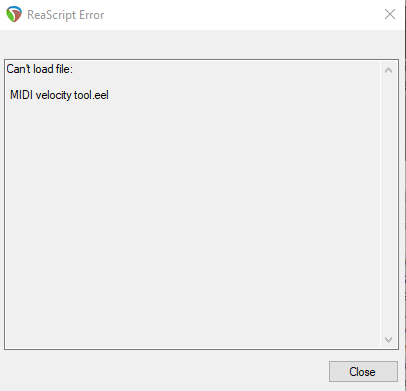Click the word "load" in the first line
This screenshot has height=391, width=406.
pos(43,69)
